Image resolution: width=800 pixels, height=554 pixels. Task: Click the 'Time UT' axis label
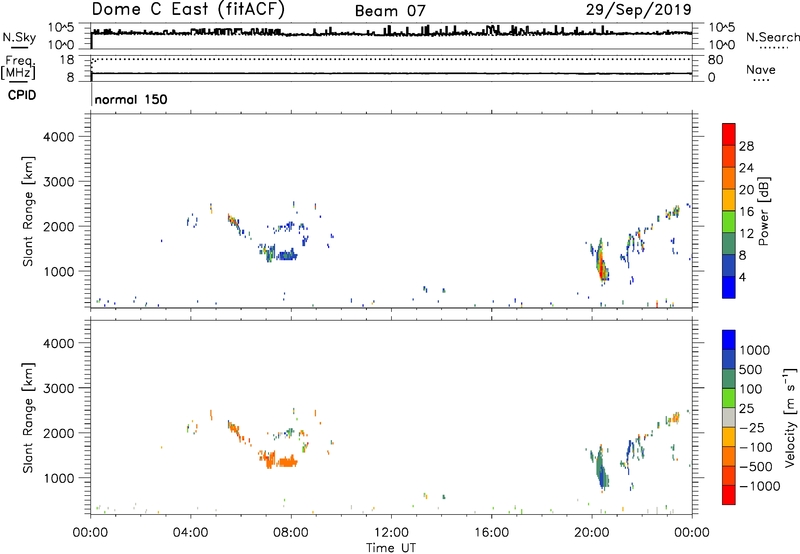pos(391,548)
